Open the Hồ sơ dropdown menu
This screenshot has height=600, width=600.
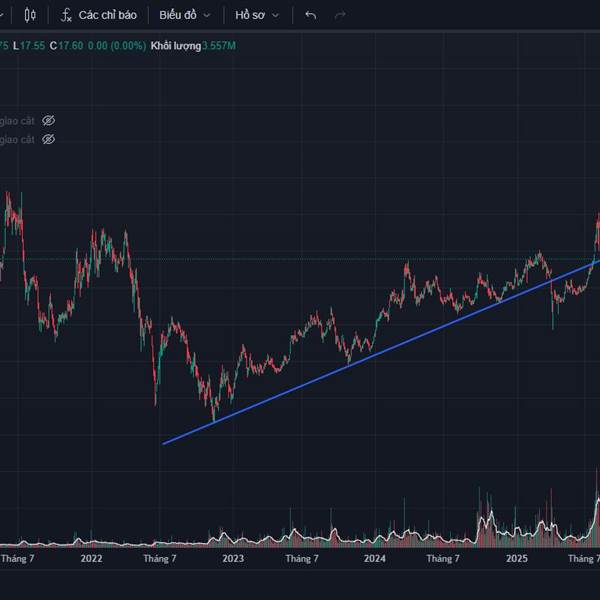(257, 15)
